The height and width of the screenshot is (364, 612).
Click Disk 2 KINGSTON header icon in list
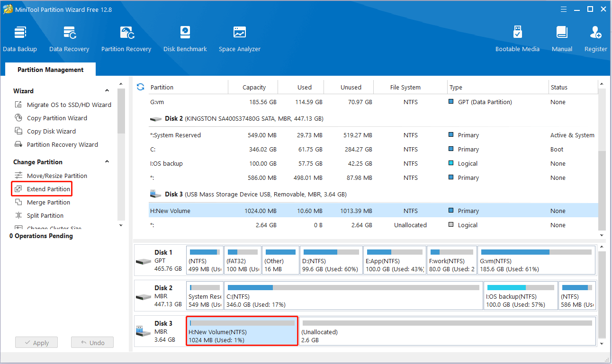(156, 119)
